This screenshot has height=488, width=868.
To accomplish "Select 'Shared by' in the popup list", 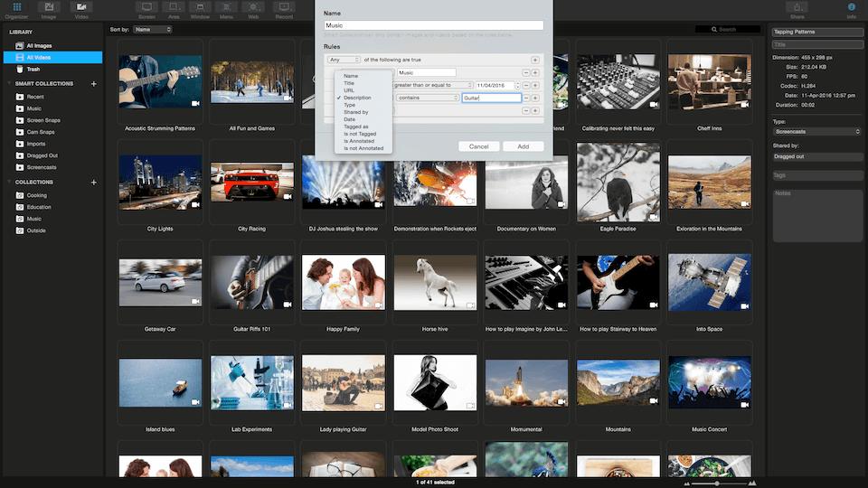I will [x=356, y=112].
